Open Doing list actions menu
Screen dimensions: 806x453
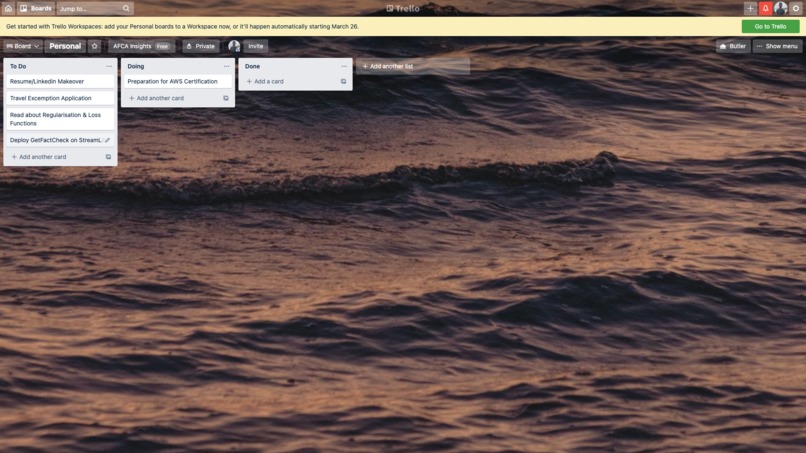pos(226,66)
